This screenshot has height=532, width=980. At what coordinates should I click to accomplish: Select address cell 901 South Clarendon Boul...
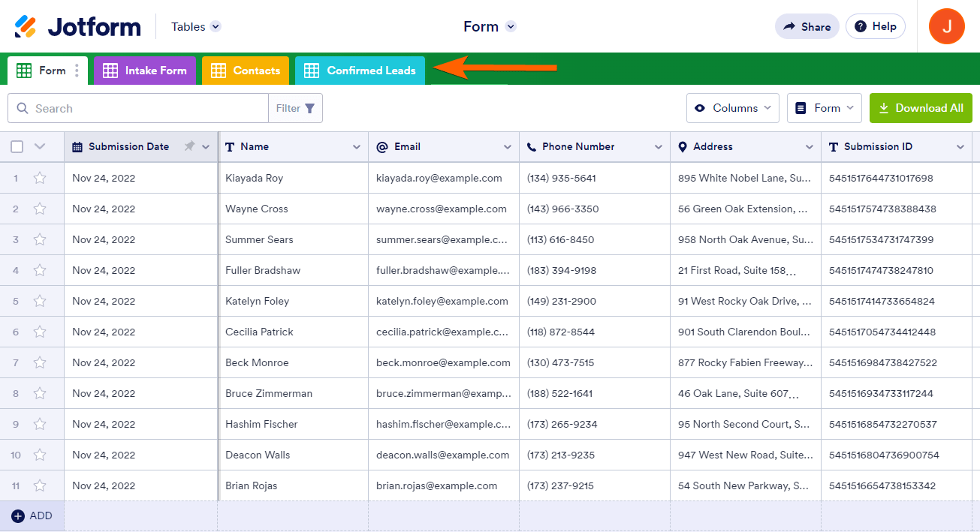[746, 332]
